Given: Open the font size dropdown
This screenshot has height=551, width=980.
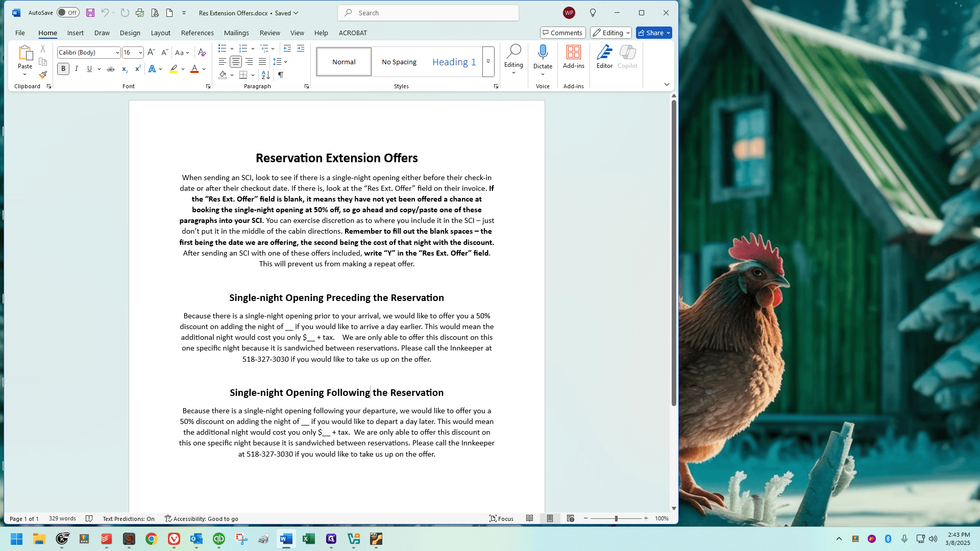Looking at the screenshot, I should (140, 53).
